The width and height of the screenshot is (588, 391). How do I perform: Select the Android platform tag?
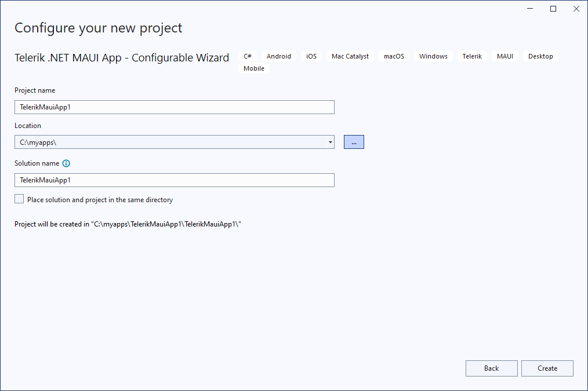278,56
